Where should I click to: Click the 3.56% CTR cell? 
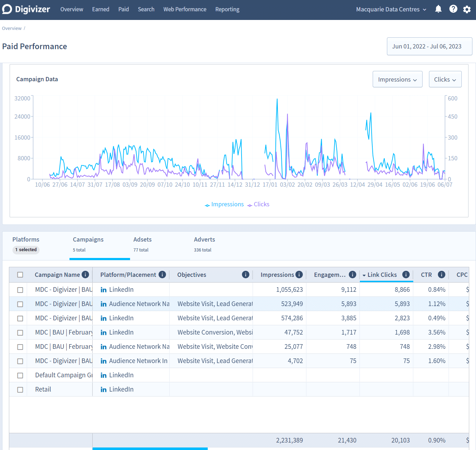[437, 332]
